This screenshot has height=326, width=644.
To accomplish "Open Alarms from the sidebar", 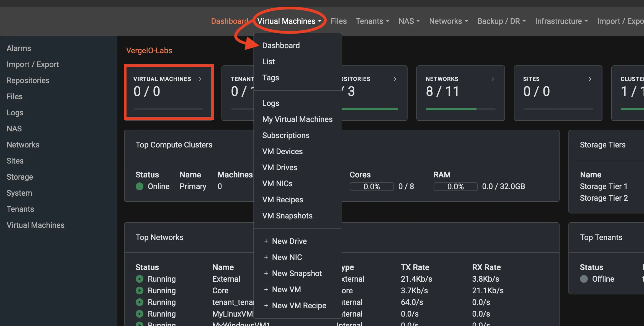I will point(19,48).
